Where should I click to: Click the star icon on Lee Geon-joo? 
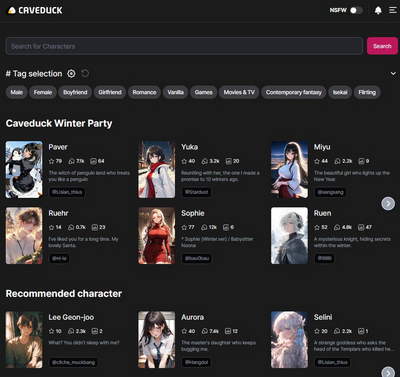pyautogui.click(x=51, y=331)
